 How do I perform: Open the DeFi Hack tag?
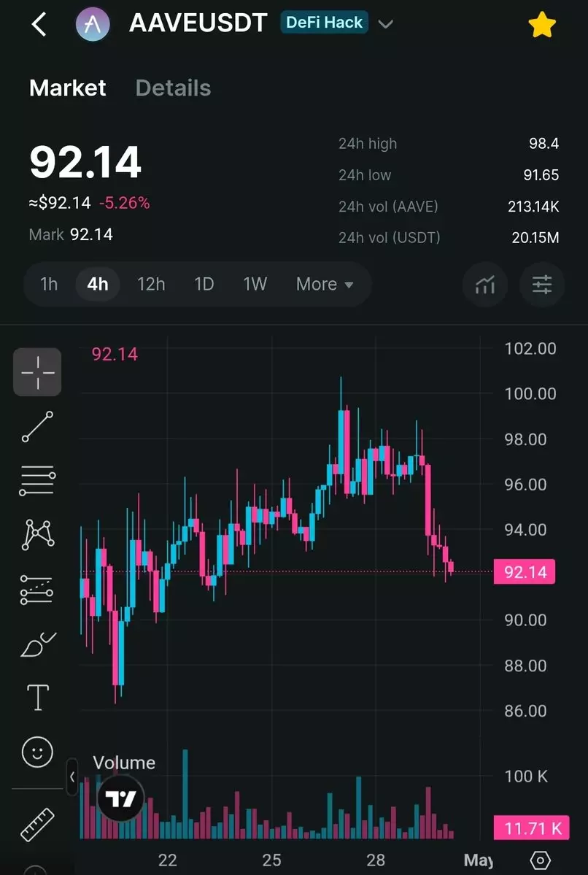coord(324,23)
